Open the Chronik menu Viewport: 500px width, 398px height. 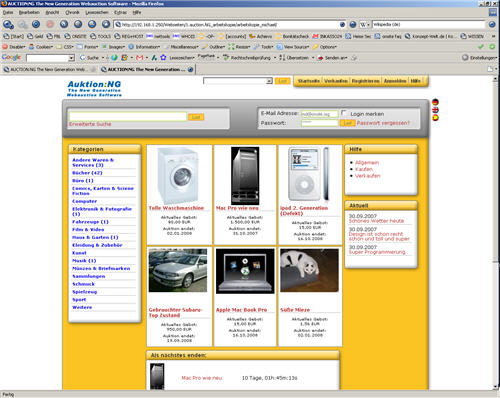tap(72, 12)
